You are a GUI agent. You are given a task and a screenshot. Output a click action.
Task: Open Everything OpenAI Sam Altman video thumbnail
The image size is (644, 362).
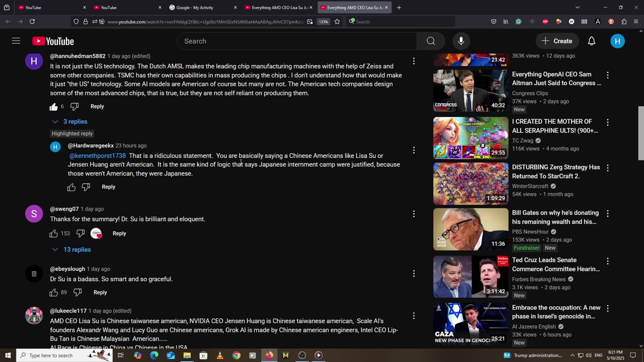(x=471, y=90)
